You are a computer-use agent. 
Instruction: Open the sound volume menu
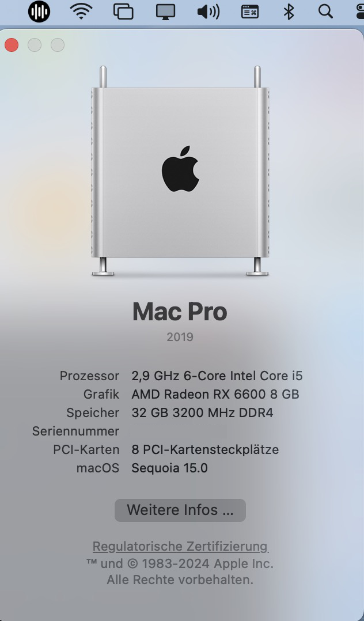click(x=208, y=12)
